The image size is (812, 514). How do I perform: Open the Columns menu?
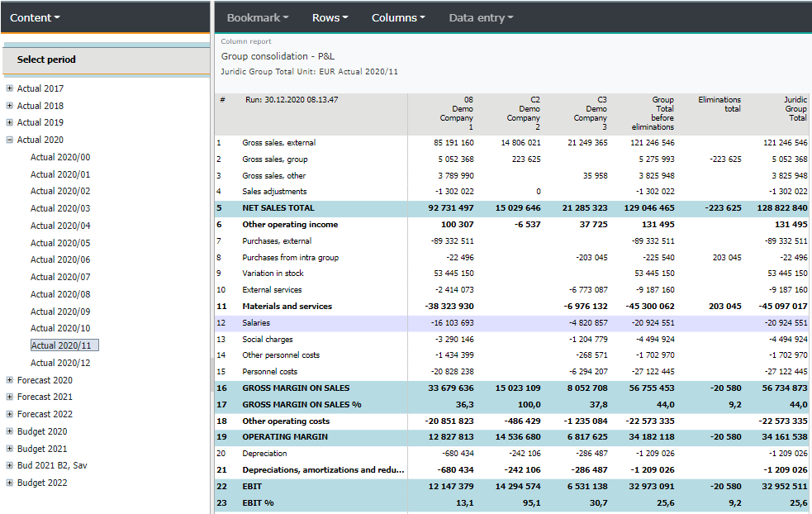point(398,17)
